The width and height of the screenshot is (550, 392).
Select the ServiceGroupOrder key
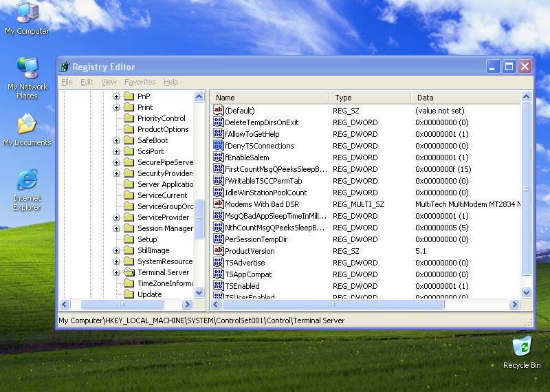coord(165,206)
